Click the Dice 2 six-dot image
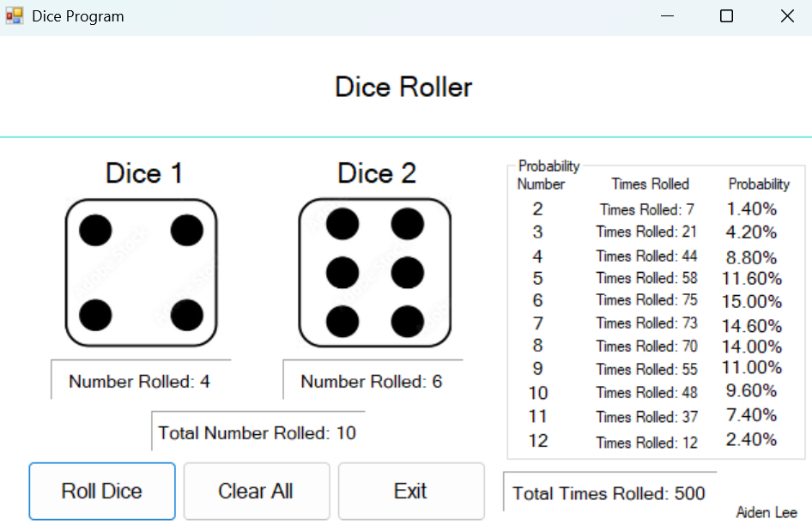 coord(374,273)
